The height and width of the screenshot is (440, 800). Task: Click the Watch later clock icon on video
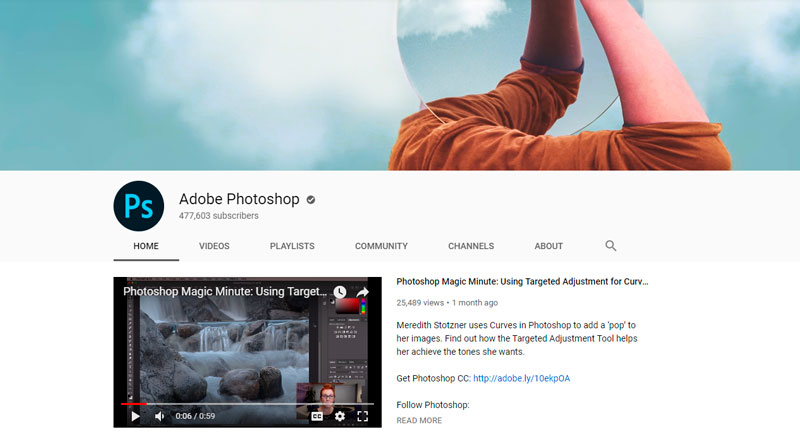click(x=340, y=292)
